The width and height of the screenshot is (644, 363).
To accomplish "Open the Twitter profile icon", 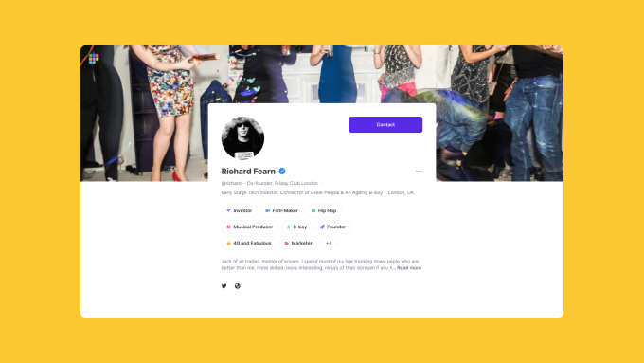I will point(224,286).
